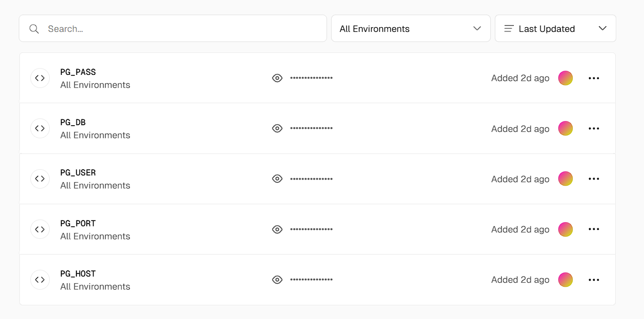Click the code icon beside PG_USER
Screen dimensions: 644x319
tap(40, 179)
